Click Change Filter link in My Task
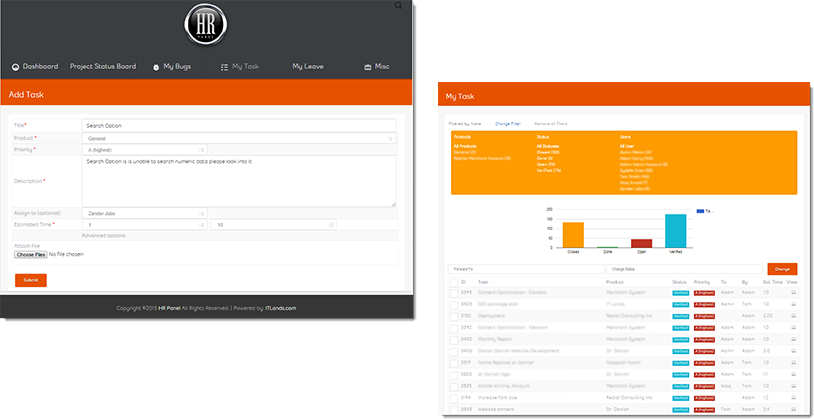814x419 pixels. 508,124
